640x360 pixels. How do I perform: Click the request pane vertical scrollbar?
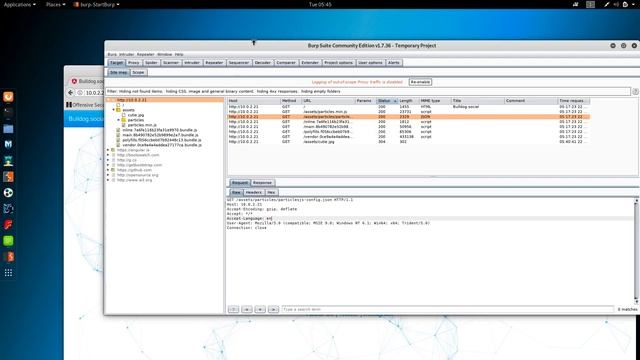click(x=636, y=251)
